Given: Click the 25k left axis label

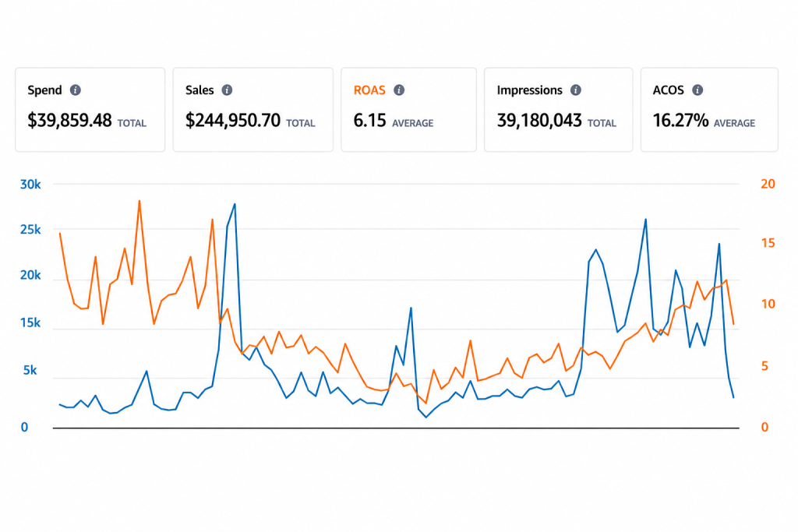Looking at the screenshot, I should (x=30, y=230).
